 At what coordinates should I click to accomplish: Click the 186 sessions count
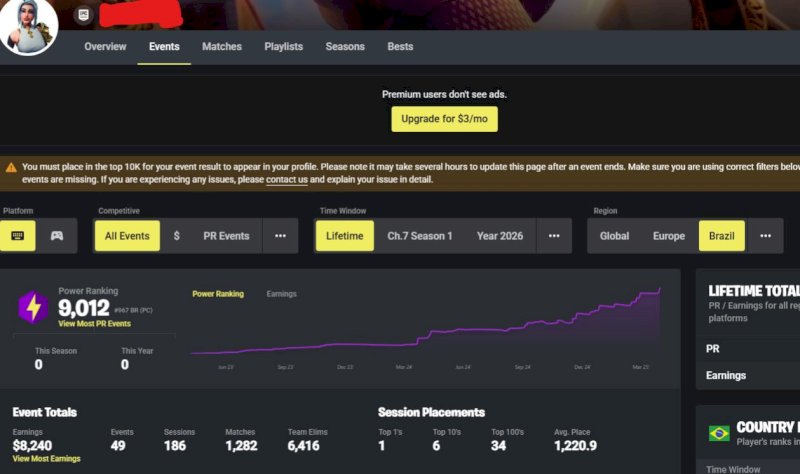(174, 445)
